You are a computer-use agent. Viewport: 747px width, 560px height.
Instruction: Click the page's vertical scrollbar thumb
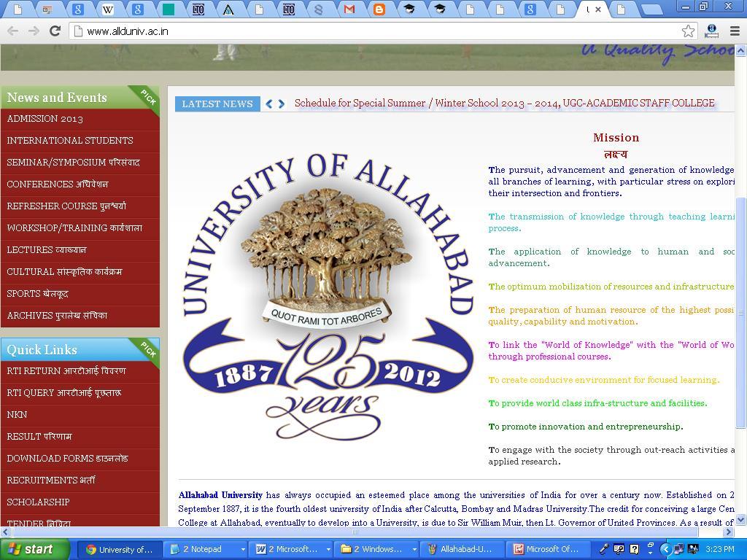(x=740, y=312)
